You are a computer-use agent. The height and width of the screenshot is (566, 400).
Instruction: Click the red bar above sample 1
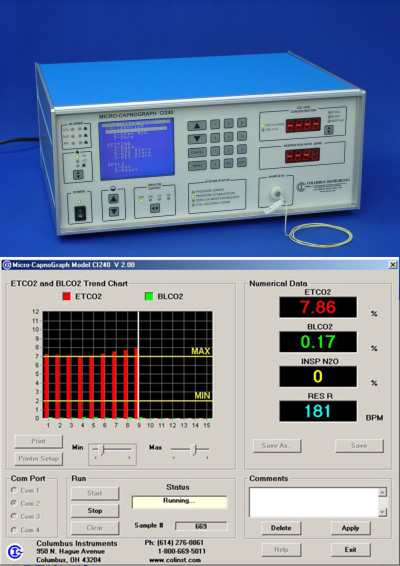coord(46,386)
